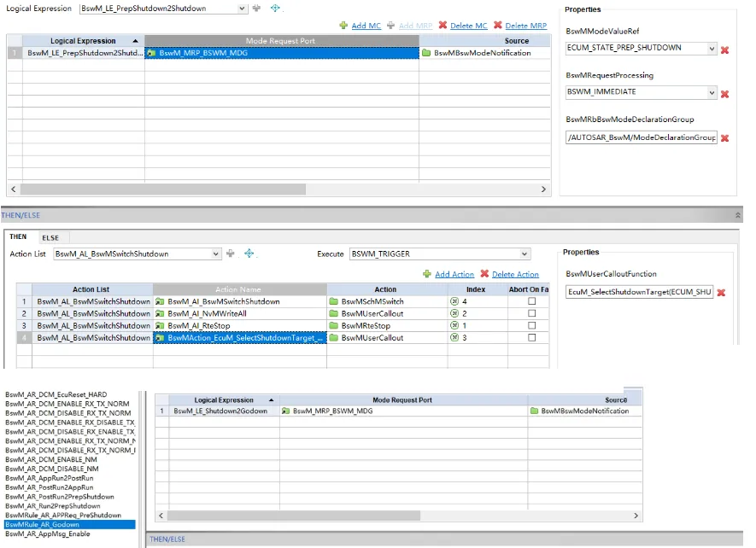Click the Delete MRP link
Image resolution: width=756 pixels, height=548 pixels.
tap(526, 26)
